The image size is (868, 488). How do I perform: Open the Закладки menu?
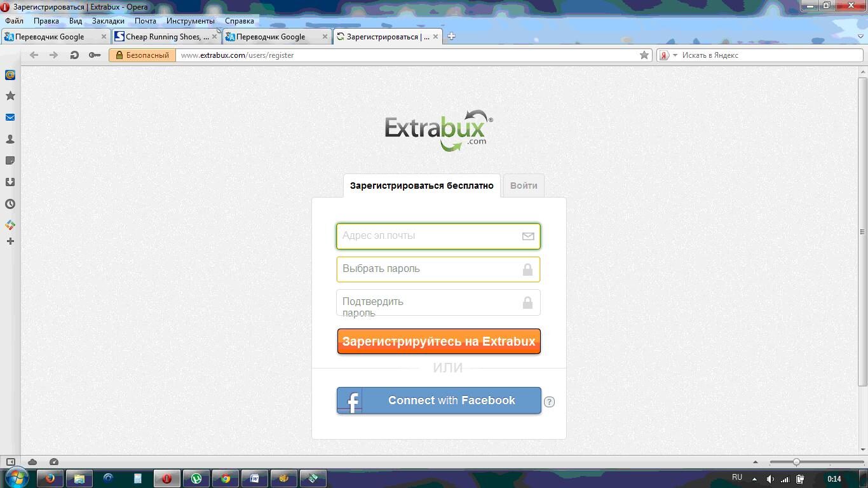[108, 20]
